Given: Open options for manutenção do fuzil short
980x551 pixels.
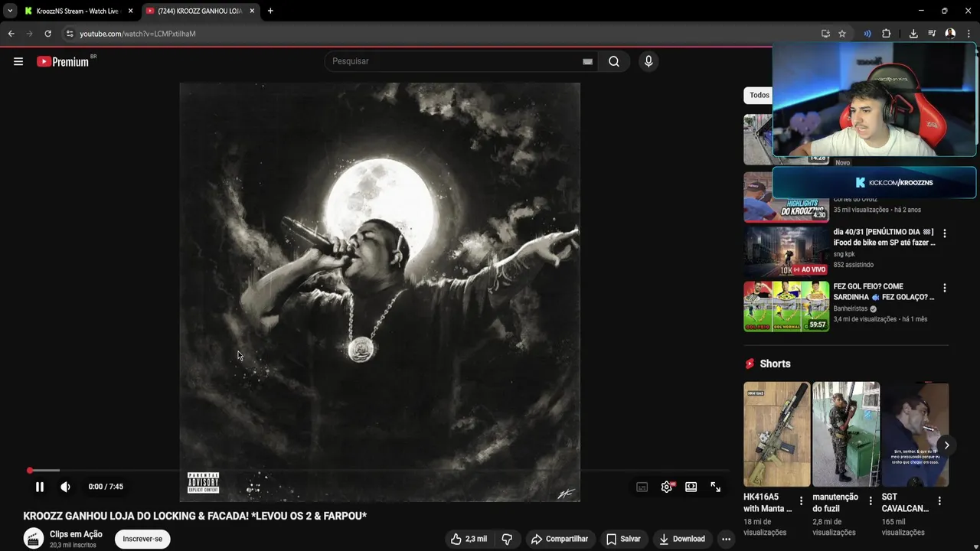Looking at the screenshot, I should pos(871,501).
